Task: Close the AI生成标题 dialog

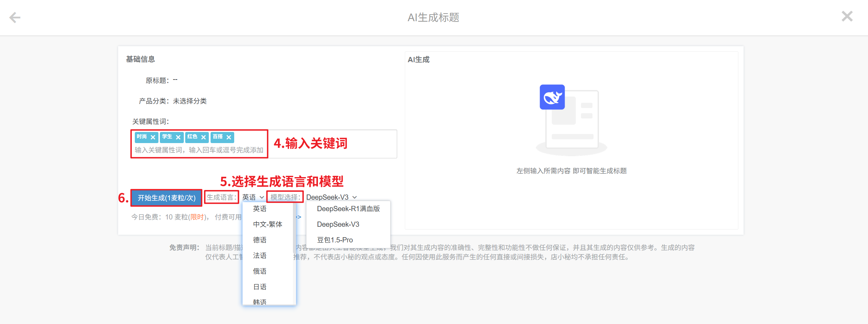Action: (x=847, y=16)
